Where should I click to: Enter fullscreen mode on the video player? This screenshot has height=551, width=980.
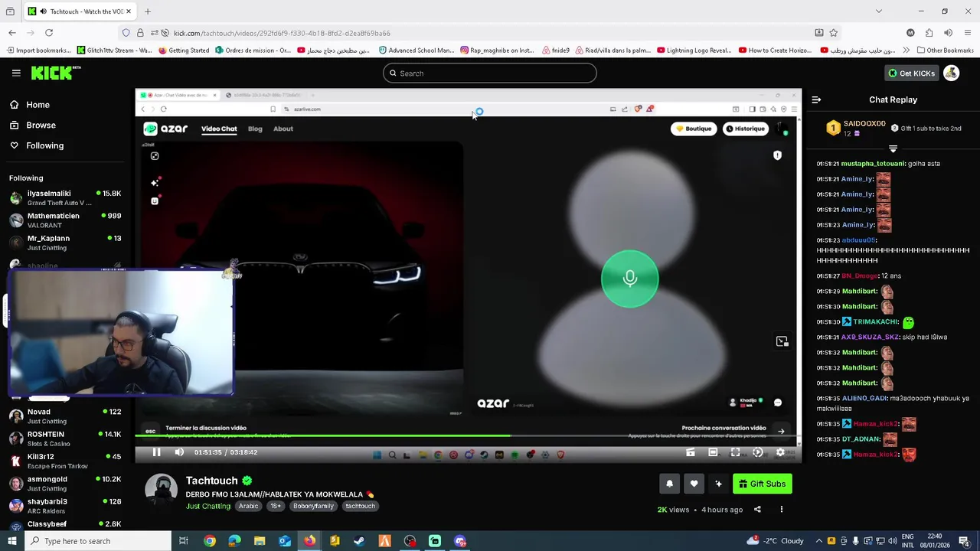735,452
